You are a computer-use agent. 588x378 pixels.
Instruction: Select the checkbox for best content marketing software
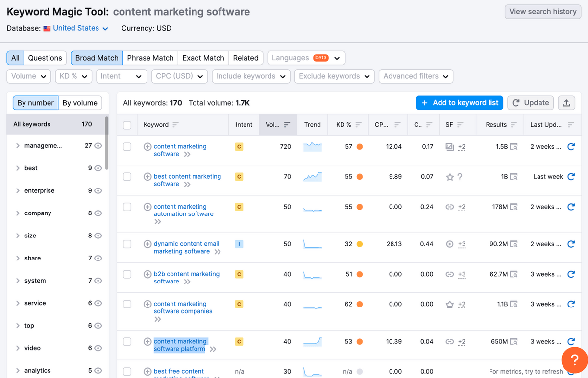click(x=127, y=176)
